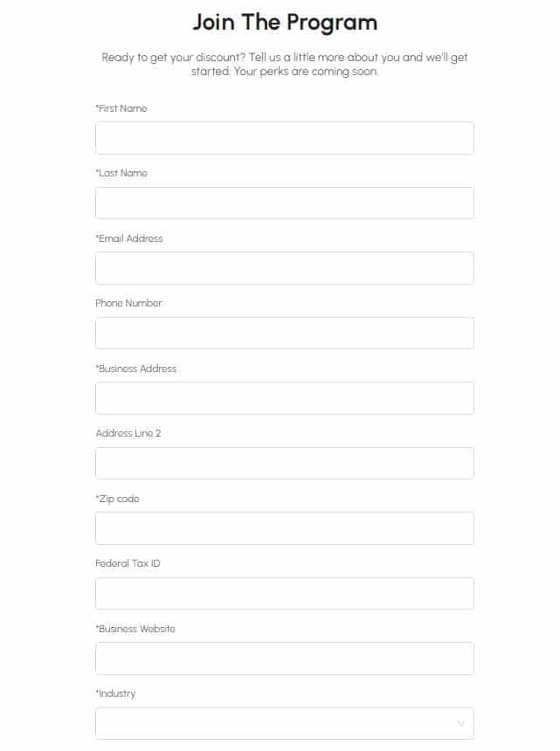Click the Industry dropdown chevron arrow

pos(460,723)
